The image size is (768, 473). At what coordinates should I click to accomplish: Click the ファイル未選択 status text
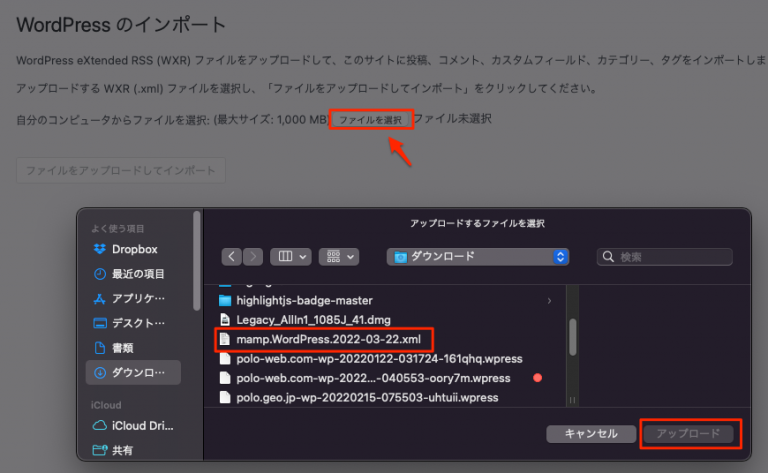(x=453, y=119)
